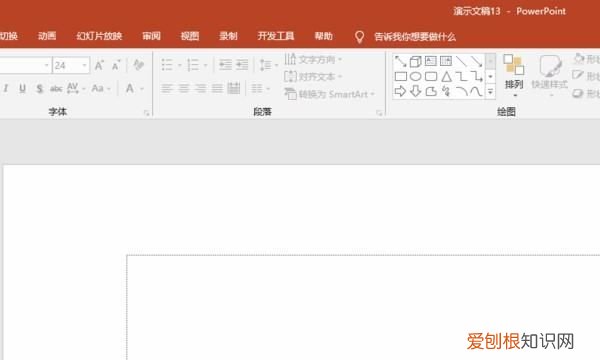Open the 开发工具 tab
600x360 pixels.
tap(276, 36)
